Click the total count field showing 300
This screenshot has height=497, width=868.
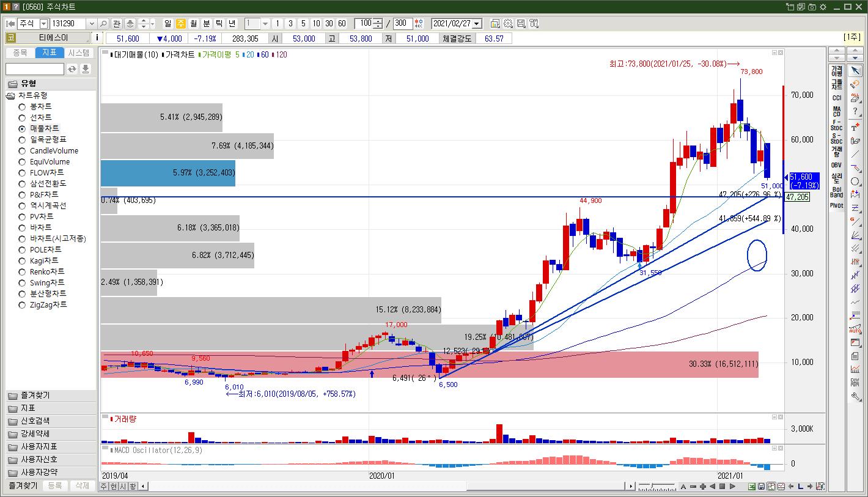[x=403, y=23]
